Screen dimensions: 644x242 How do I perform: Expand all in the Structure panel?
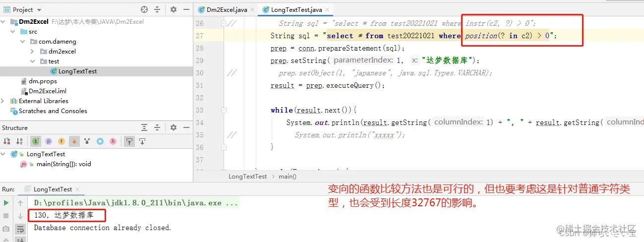pyautogui.click(x=144, y=127)
